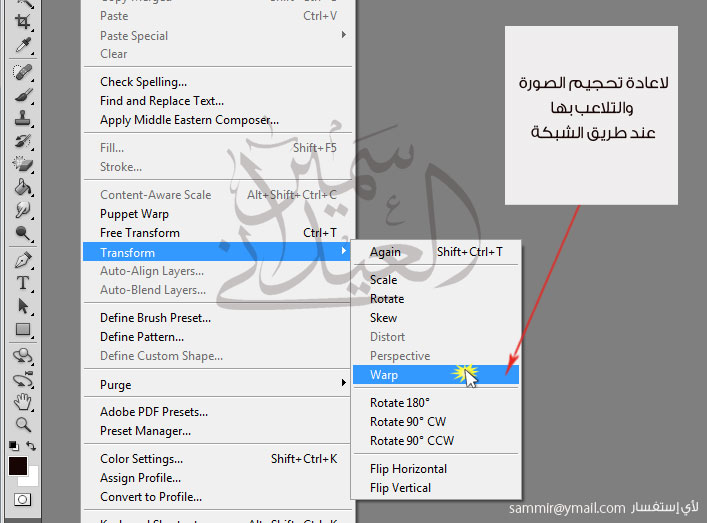
Task: Select the Hand tool
Action: tap(22, 402)
